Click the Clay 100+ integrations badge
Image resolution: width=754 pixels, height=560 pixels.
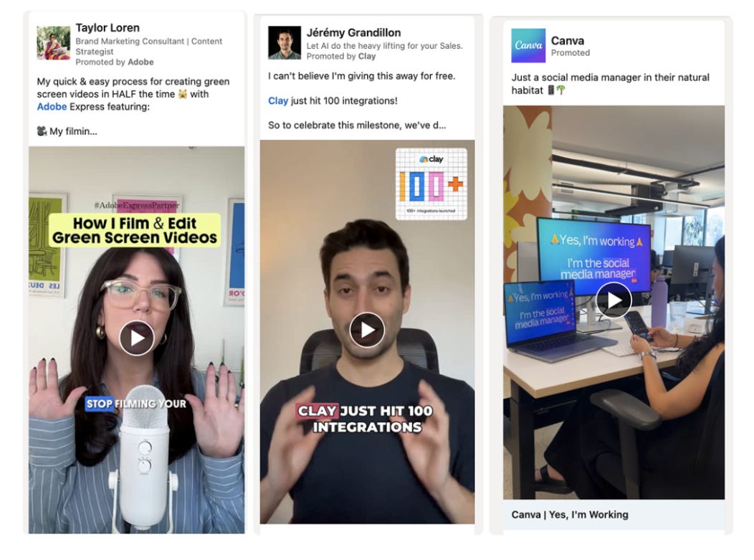431,184
